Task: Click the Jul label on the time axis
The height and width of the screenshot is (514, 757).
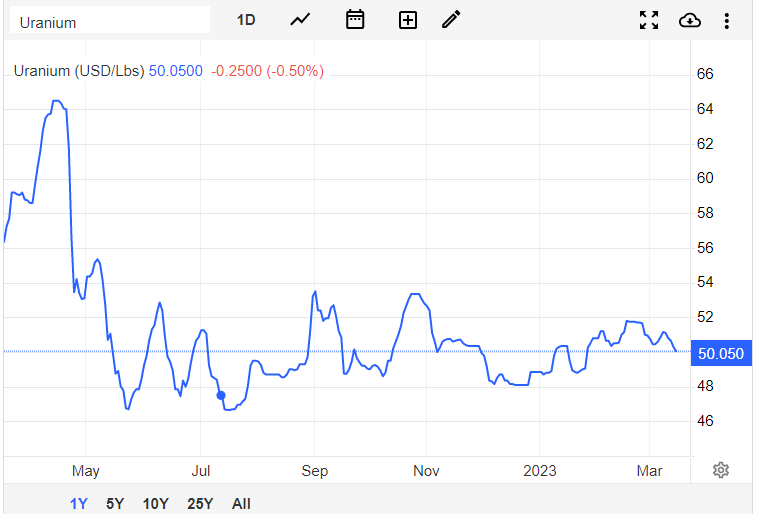Action: 200,471
